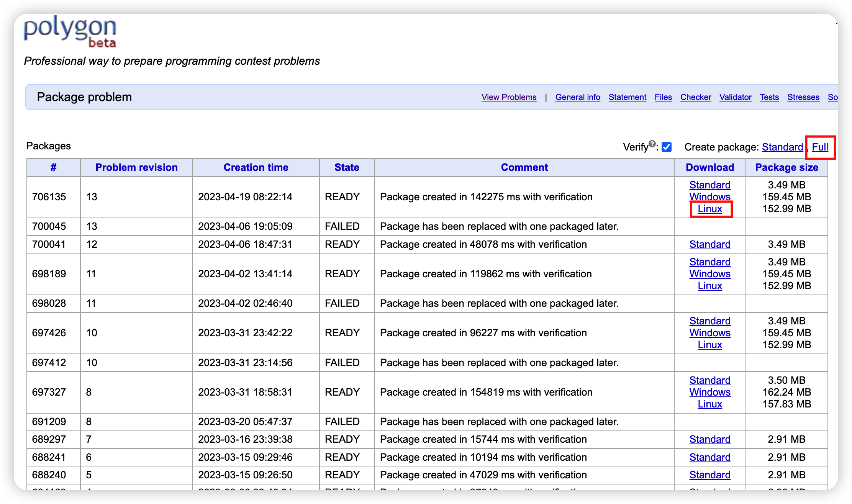This screenshot has height=504, width=852.
Task: Open the Stresses section
Action: [803, 97]
